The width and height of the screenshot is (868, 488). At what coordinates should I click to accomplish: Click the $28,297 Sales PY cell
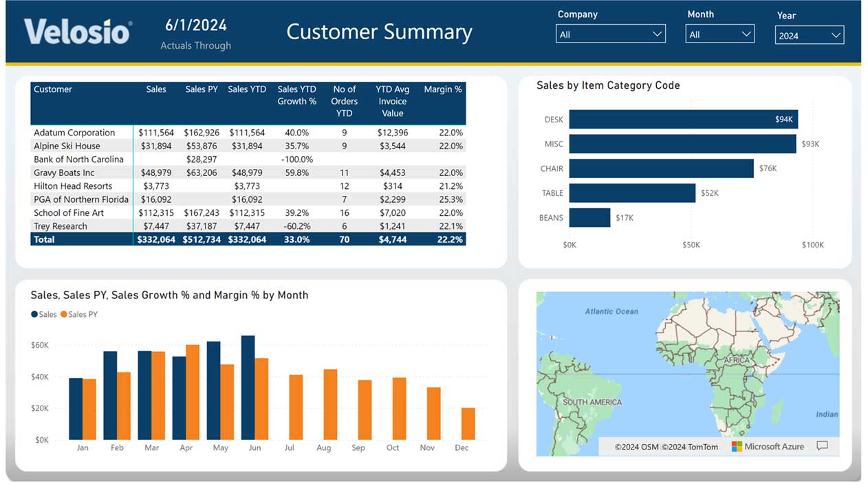pos(202,159)
